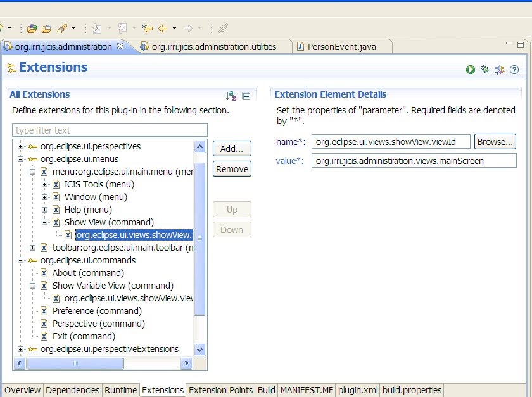Switch to org.irri.jicis.administration.utilities tab

(214, 47)
